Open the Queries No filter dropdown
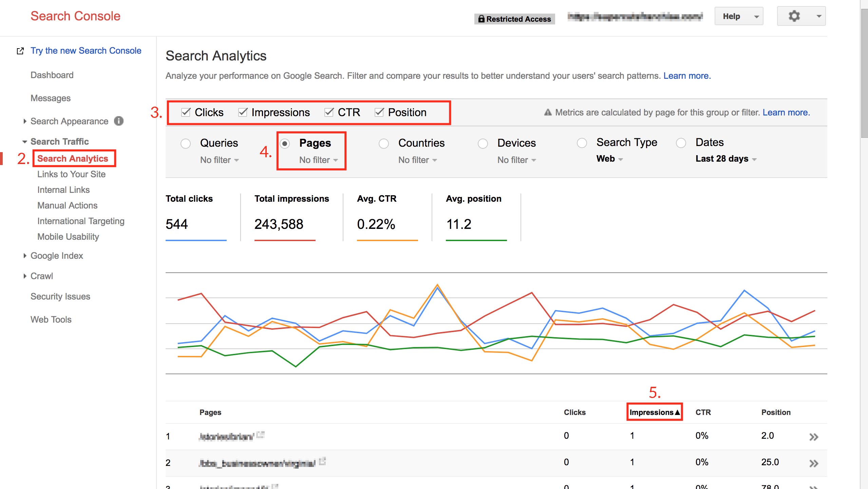This screenshot has width=868, height=489. click(x=220, y=160)
